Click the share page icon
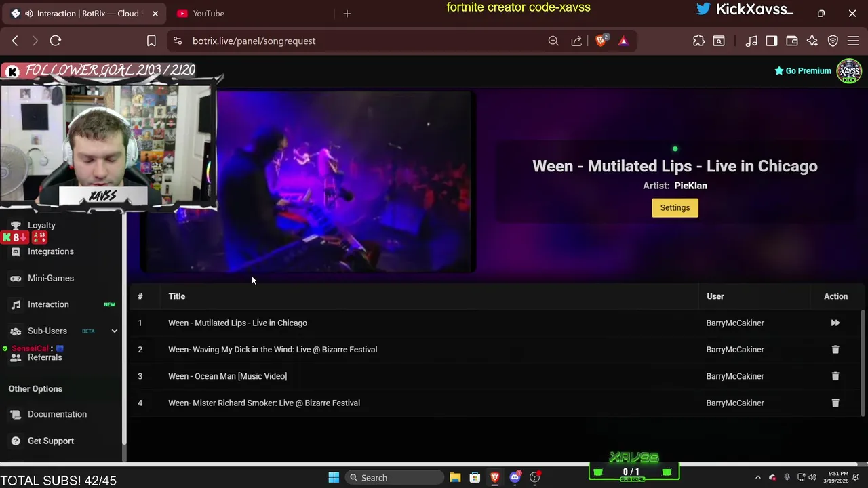868x488 pixels. [576, 41]
